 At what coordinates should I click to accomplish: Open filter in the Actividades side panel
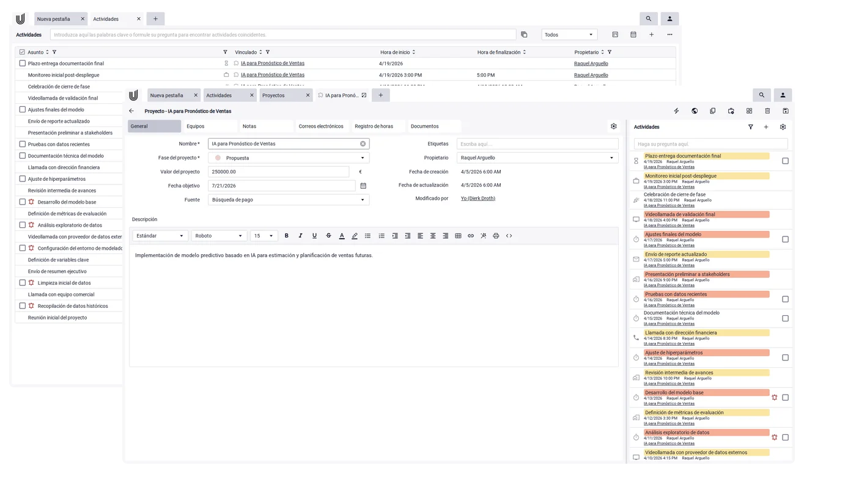pyautogui.click(x=750, y=127)
